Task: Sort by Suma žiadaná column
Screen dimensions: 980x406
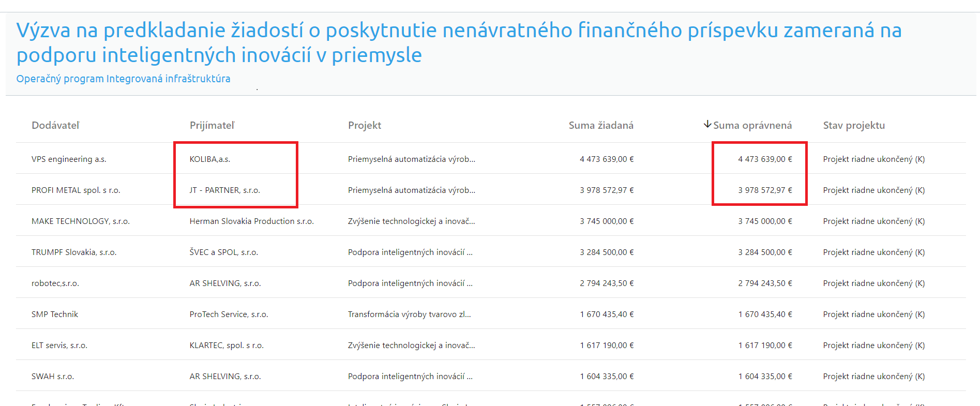Action: [x=600, y=125]
